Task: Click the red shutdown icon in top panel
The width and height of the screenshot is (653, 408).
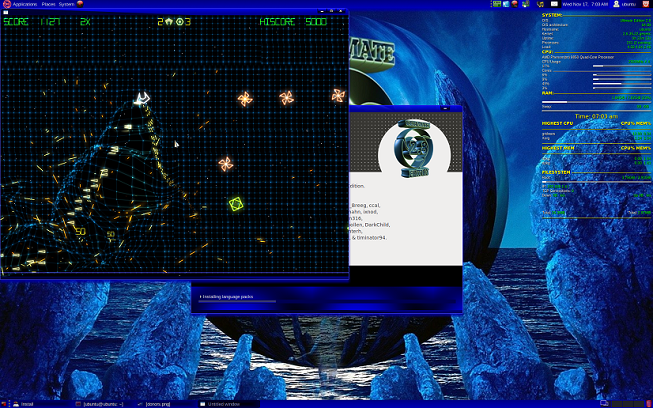Action: (646, 4)
